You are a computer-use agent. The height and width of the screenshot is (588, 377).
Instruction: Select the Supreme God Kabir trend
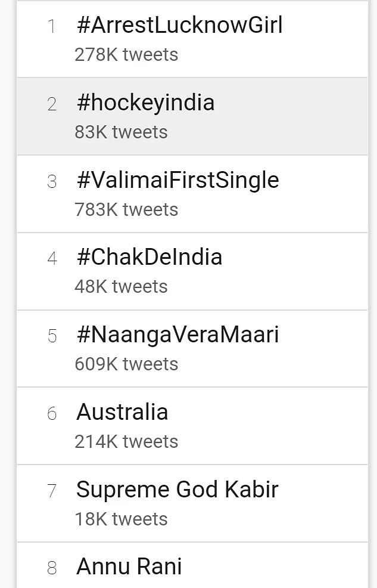[x=177, y=490]
